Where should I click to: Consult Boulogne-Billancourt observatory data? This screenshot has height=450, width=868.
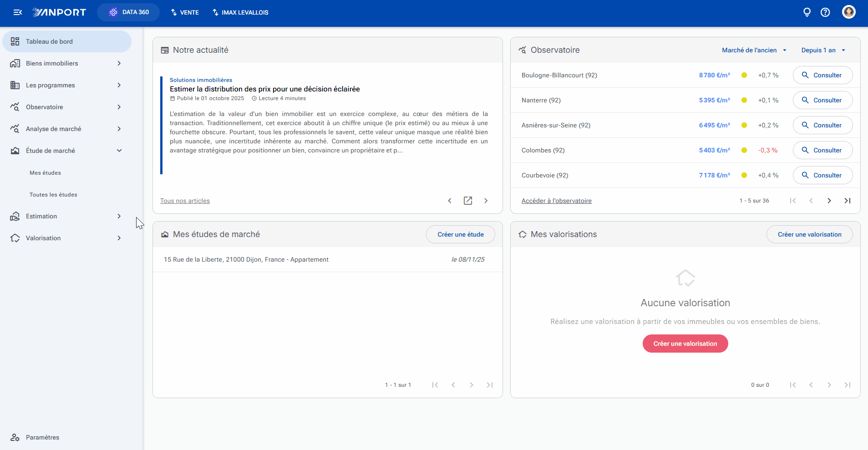tap(822, 75)
